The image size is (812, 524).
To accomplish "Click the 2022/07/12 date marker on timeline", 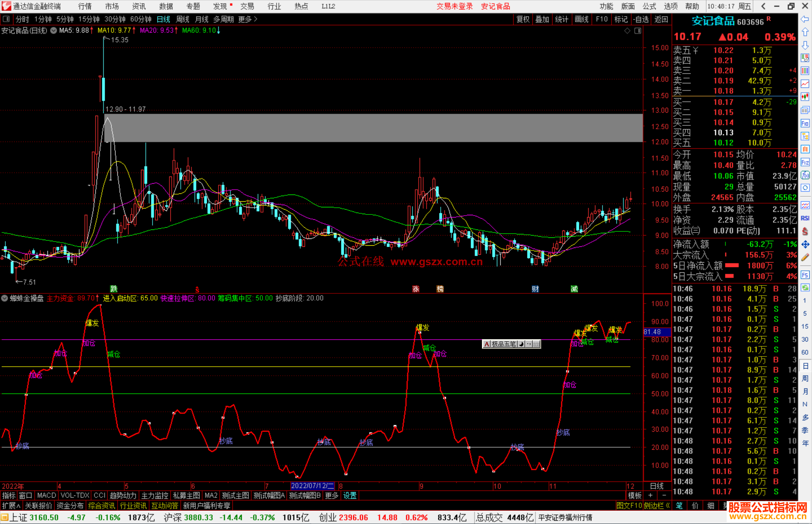I will coord(312,486).
